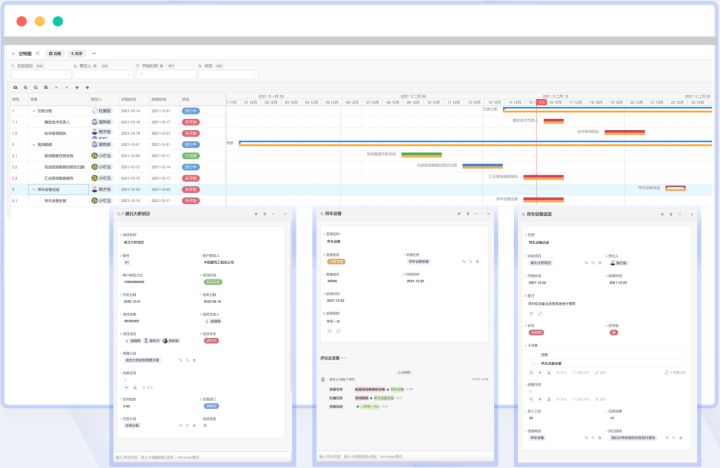Screen dimensions: 720x468
Task: Click the last plus icon in Gantt toolbar
Action: 88,88
